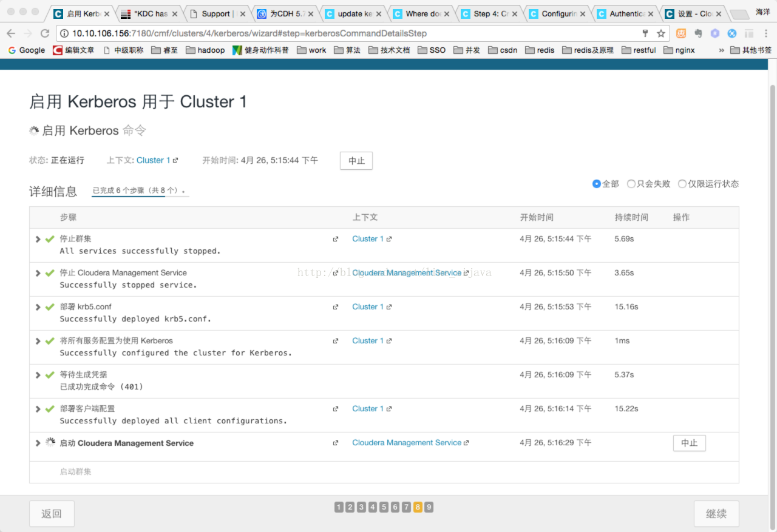Switch to the 为CDH 5.7 browser tab
777x532 pixels.
point(285,13)
